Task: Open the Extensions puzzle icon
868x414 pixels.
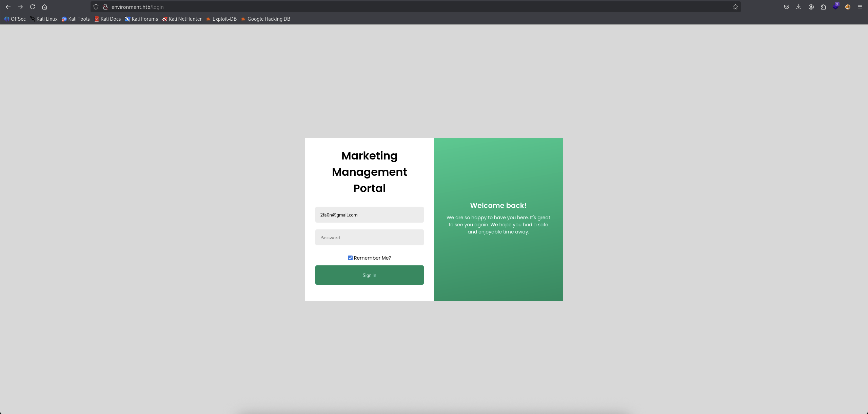Action: pos(823,7)
